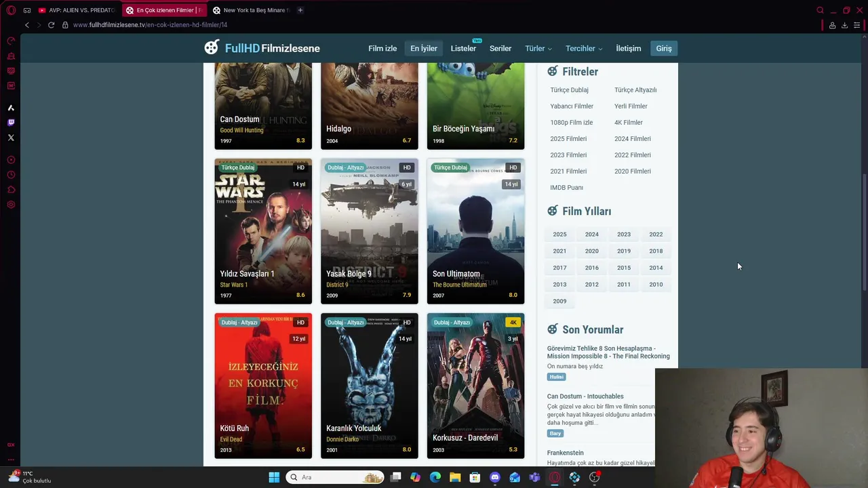Viewport: 868px width, 488px height.
Task: Select the 2024 Filmleri filter
Action: (x=633, y=138)
